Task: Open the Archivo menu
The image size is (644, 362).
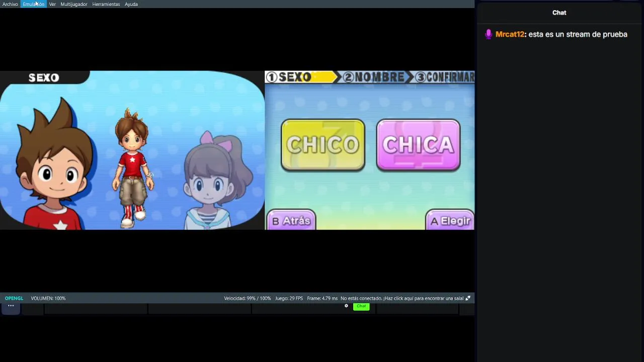Action: (x=10, y=4)
